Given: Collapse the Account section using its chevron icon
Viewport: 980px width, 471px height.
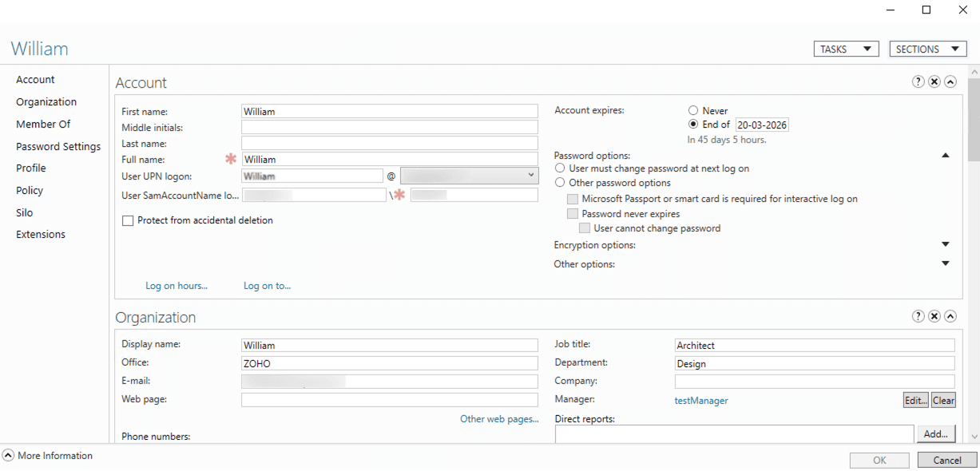Looking at the screenshot, I should 950,81.
